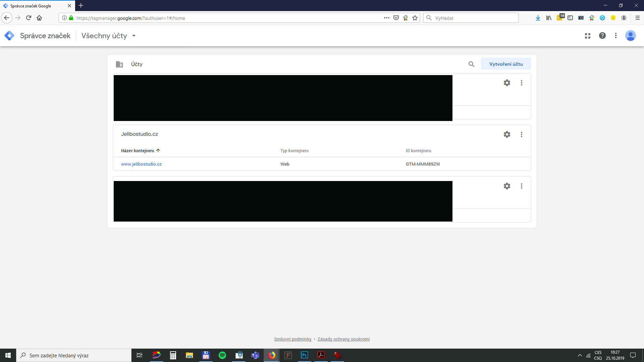Open the Google apps grid icon

[588, 36]
